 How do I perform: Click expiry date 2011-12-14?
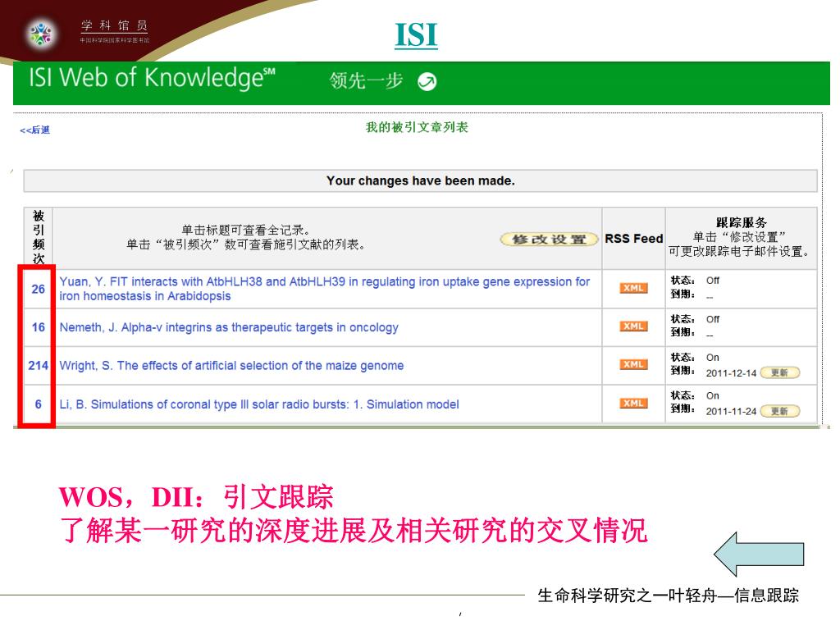tap(731, 373)
